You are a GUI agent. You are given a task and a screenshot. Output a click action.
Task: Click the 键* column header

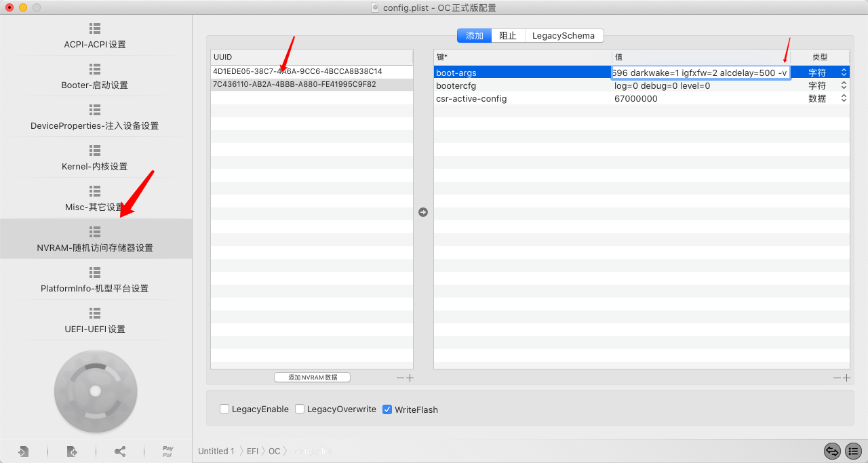[x=522, y=57]
